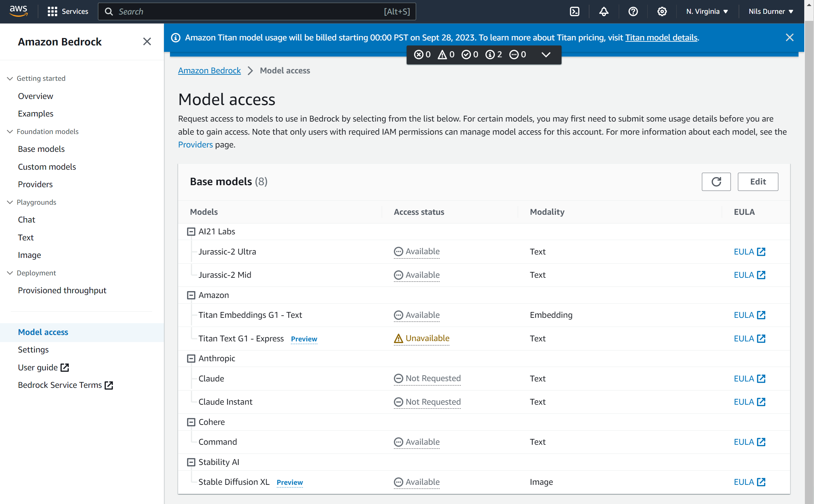Click the AWS logo home icon
The width and height of the screenshot is (814, 504).
pos(19,11)
